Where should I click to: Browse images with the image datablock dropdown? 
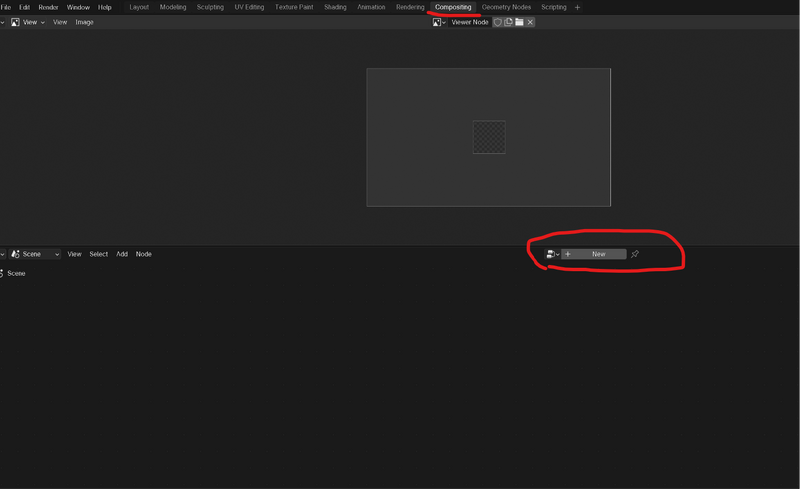439,22
